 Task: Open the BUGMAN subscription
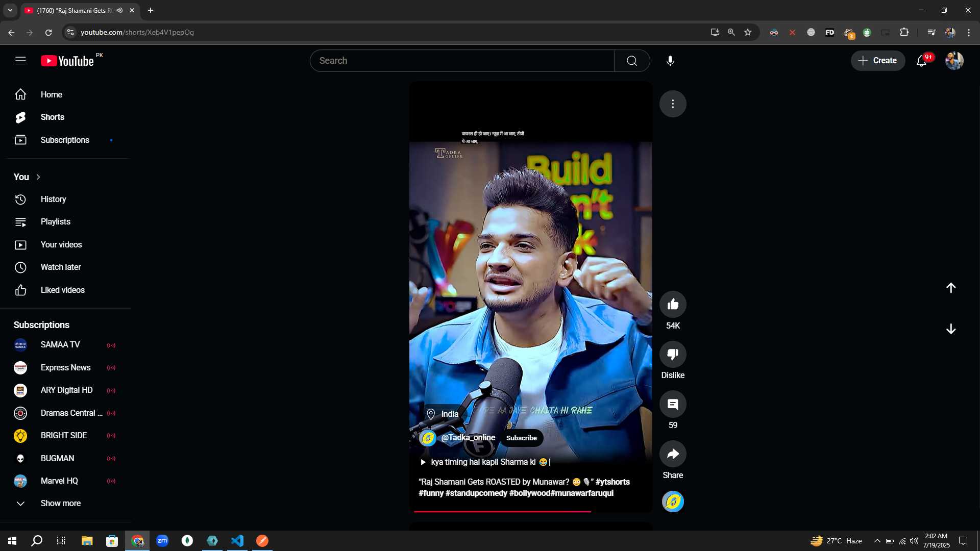65,459
